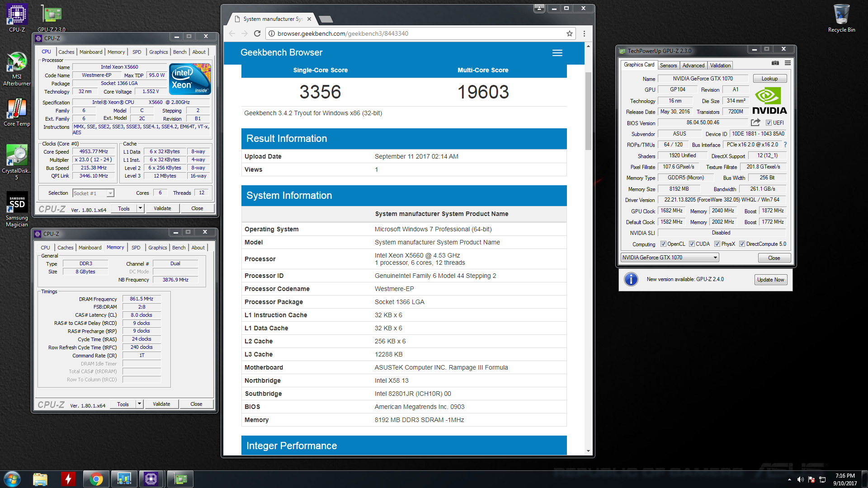Viewport: 868px width, 488px height.
Task: Open Mainboard tab in top CPU-Z
Action: click(x=91, y=52)
